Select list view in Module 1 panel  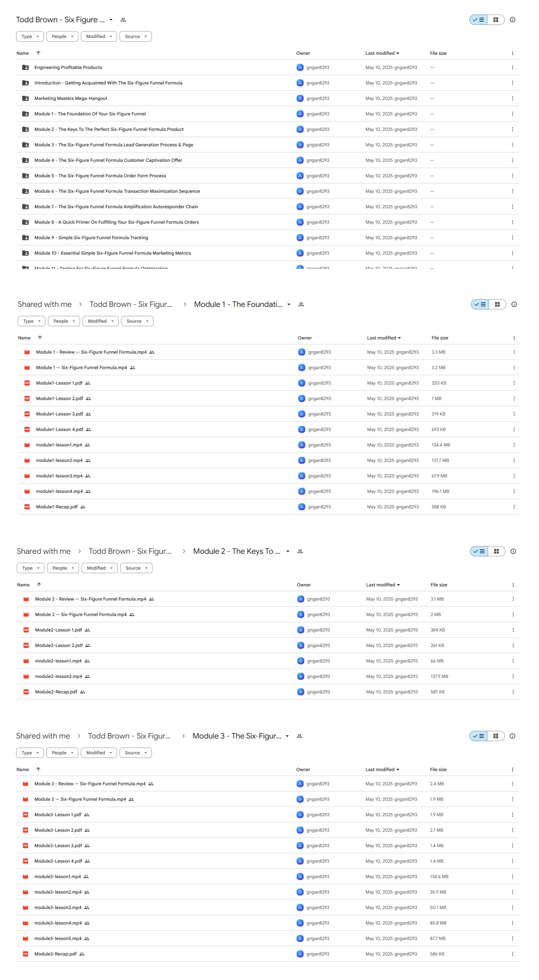pos(480,304)
